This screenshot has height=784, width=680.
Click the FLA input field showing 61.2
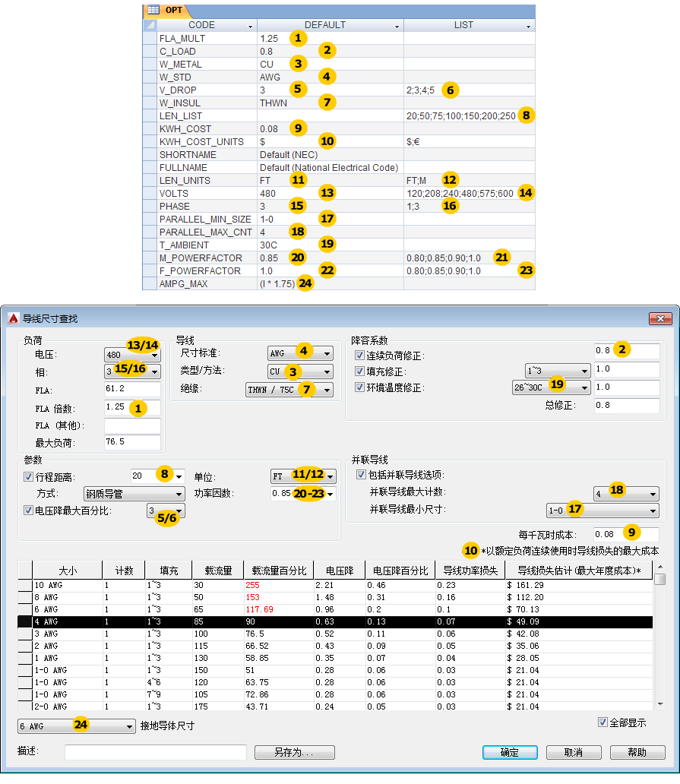click(132, 389)
